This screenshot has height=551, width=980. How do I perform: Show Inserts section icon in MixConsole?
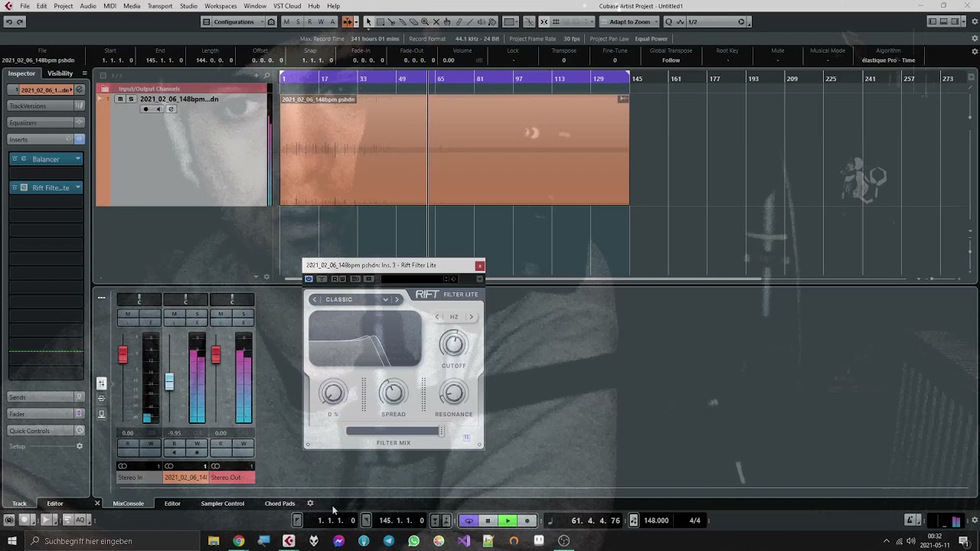click(101, 399)
